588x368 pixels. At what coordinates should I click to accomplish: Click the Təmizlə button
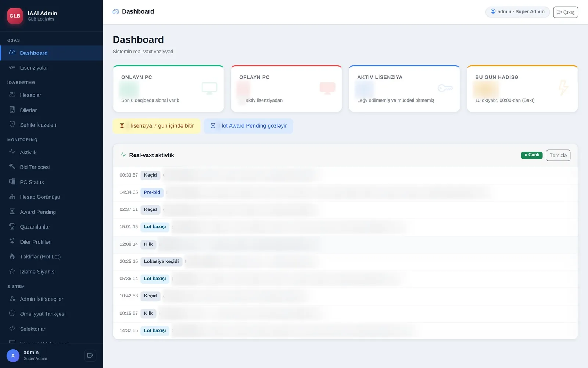[x=558, y=155]
